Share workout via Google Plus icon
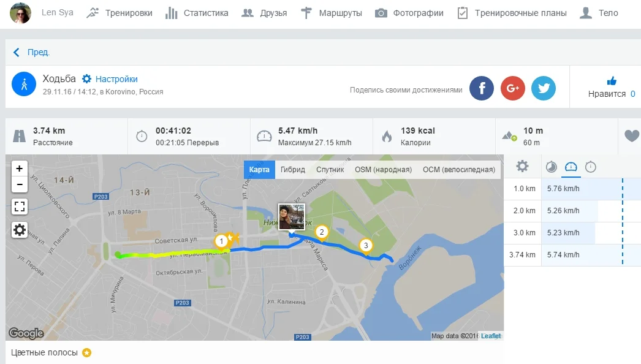Screen dimensions: 641x364 [513, 88]
